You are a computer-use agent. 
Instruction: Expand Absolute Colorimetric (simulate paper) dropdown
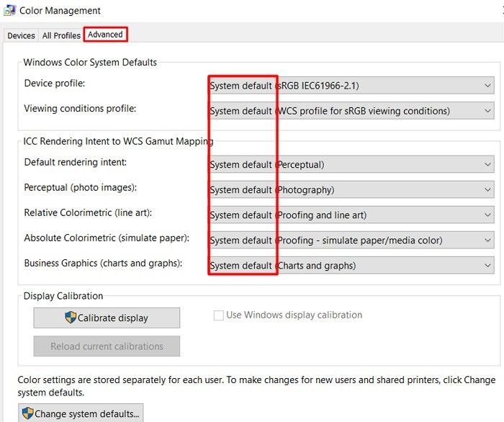(x=351, y=241)
